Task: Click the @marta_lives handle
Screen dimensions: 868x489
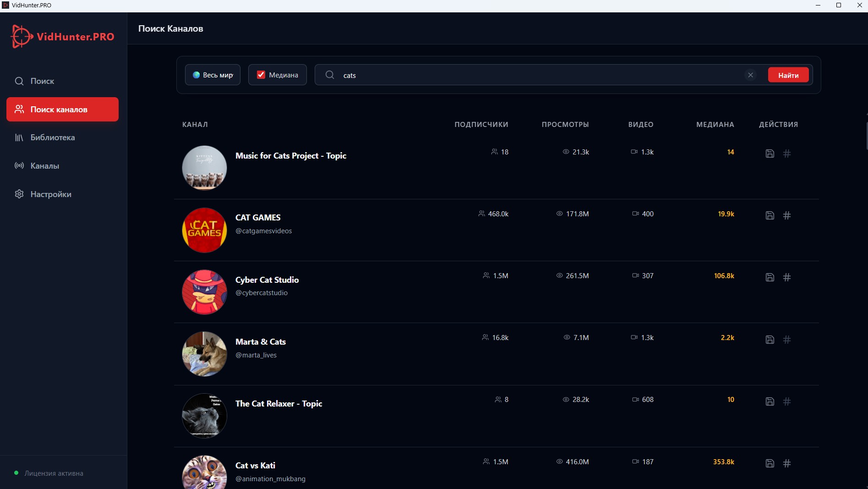Action: (x=256, y=355)
